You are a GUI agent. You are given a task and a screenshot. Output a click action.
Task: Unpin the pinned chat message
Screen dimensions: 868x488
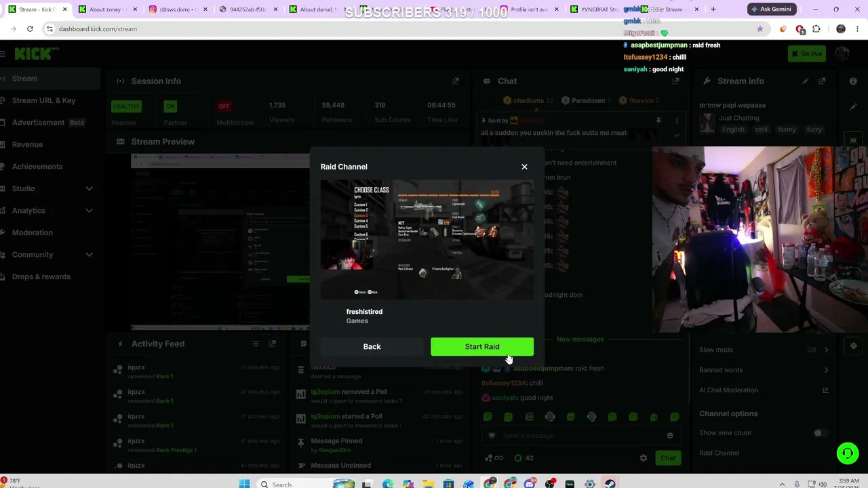[x=658, y=121]
